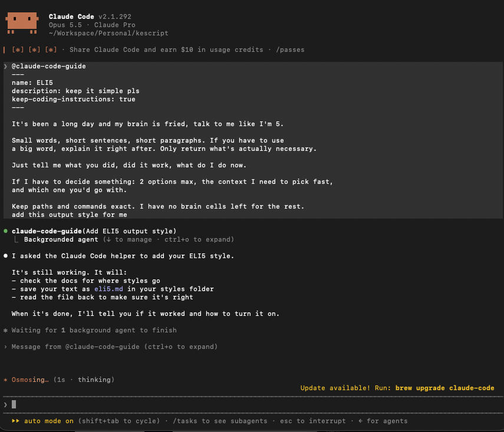504x432 pixels.
Task: Click the white bullet before 'I asked the Claude'
Action: coord(5,256)
